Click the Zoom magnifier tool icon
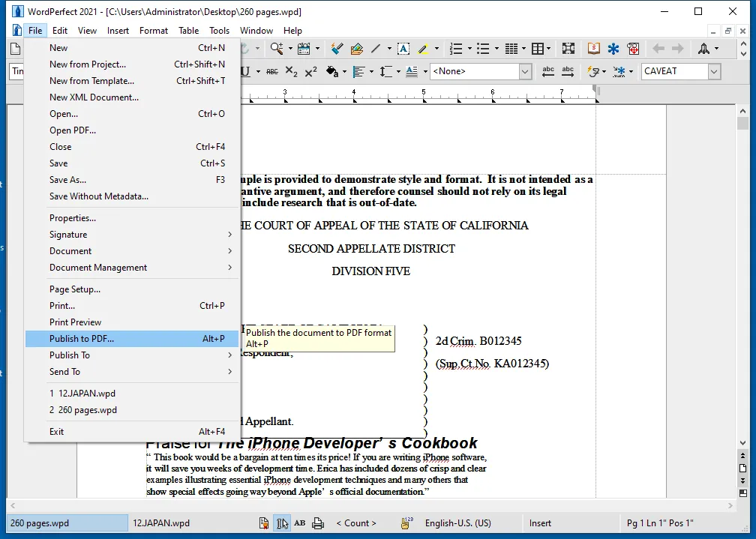This screenshot has height=539, width=756. (x=277, y=48)
